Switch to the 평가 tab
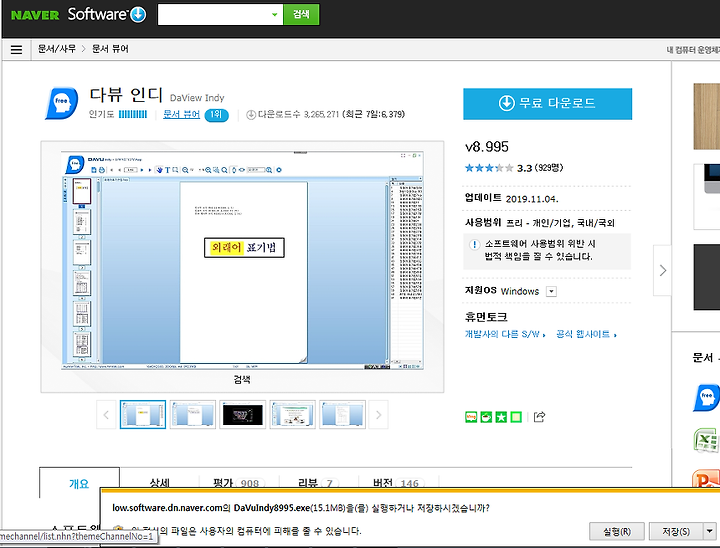 239,483
